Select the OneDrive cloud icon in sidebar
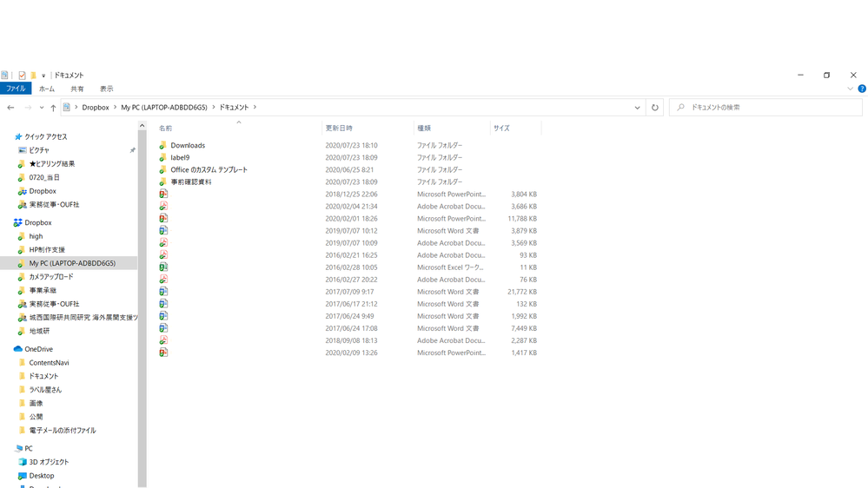This screenshot has height=488, width=868. [x=18, y=349]
